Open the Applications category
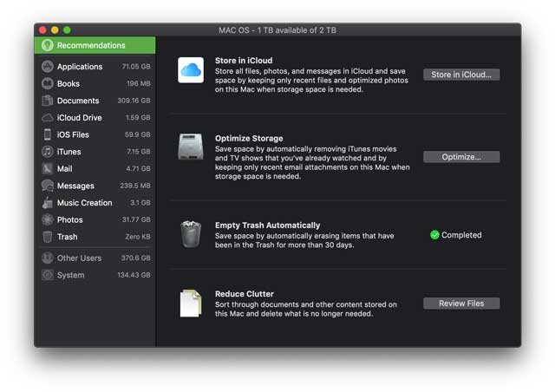555x392 pixels. coord(95,67)
